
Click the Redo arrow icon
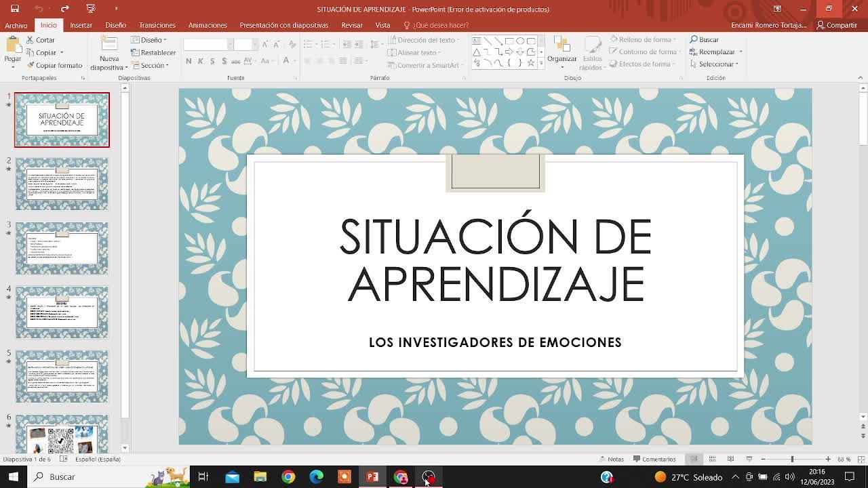(x=65, y=9)
